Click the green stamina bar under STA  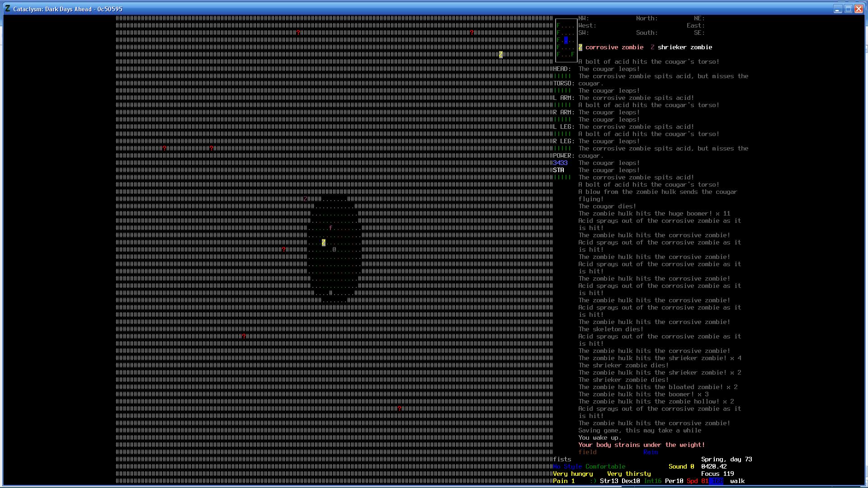(562, 178)
